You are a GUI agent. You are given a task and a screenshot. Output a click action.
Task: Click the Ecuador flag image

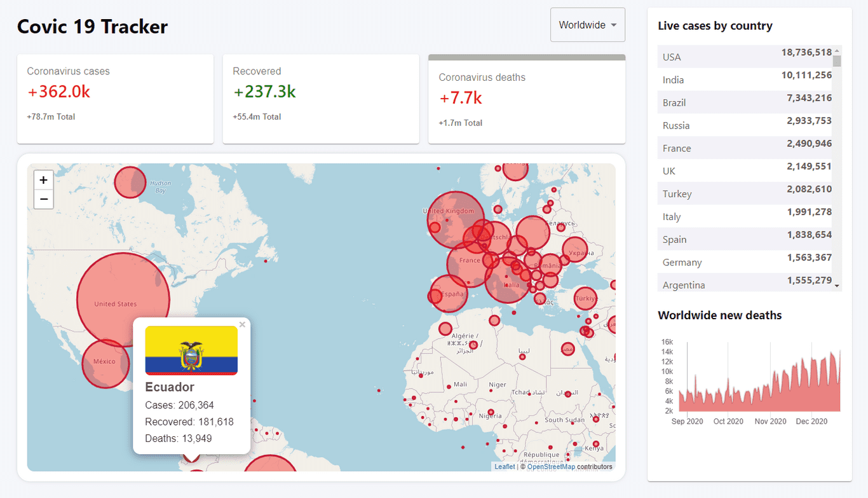[191, 350]
